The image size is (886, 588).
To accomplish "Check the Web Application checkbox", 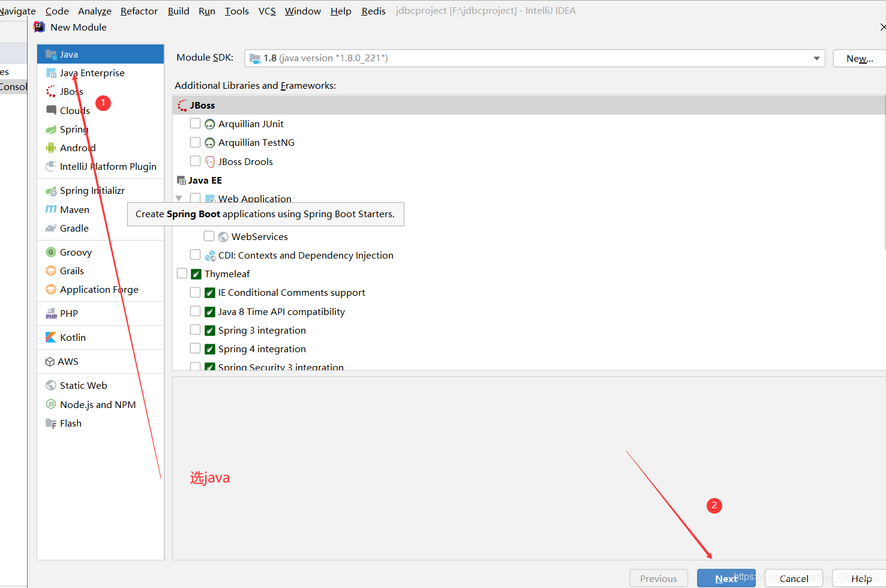I will pyautogui.click(x=195, y=198).
